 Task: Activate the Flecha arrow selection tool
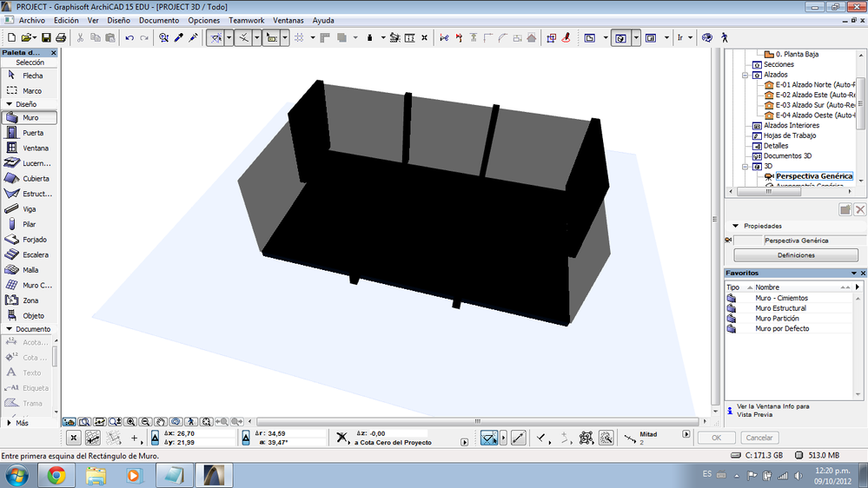30,76
